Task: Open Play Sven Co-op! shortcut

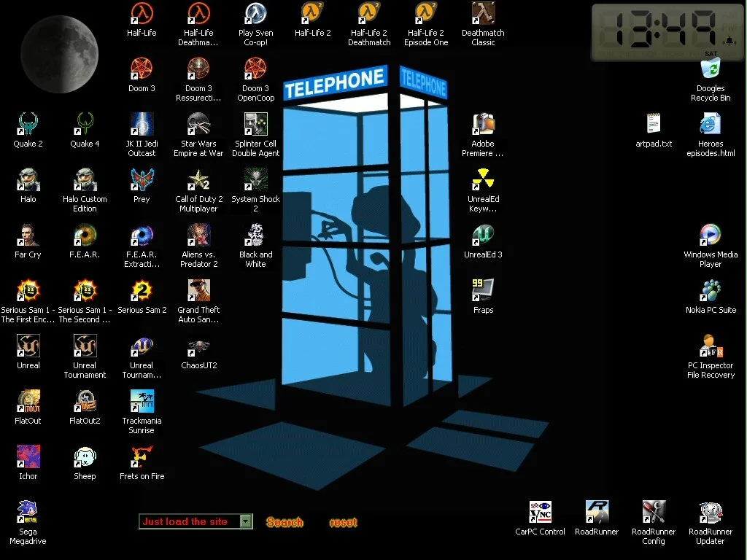Action: pos(255,14)
